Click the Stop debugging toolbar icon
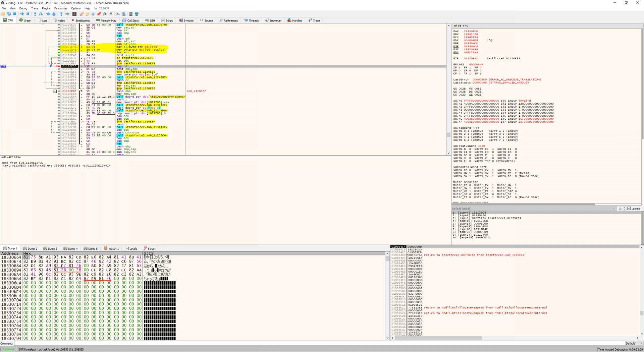 tap(14, 14)
